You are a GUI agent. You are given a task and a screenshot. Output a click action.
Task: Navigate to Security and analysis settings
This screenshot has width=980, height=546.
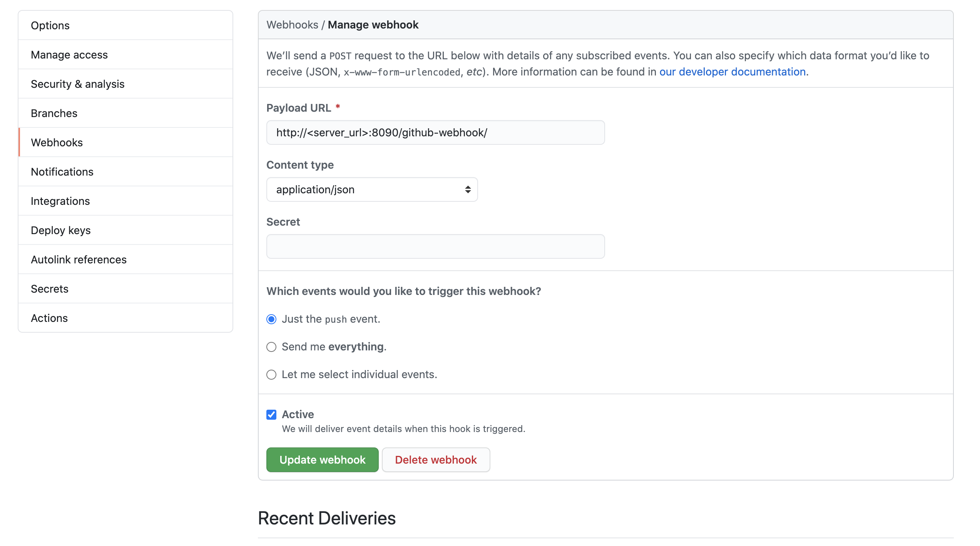pos(78,84)
